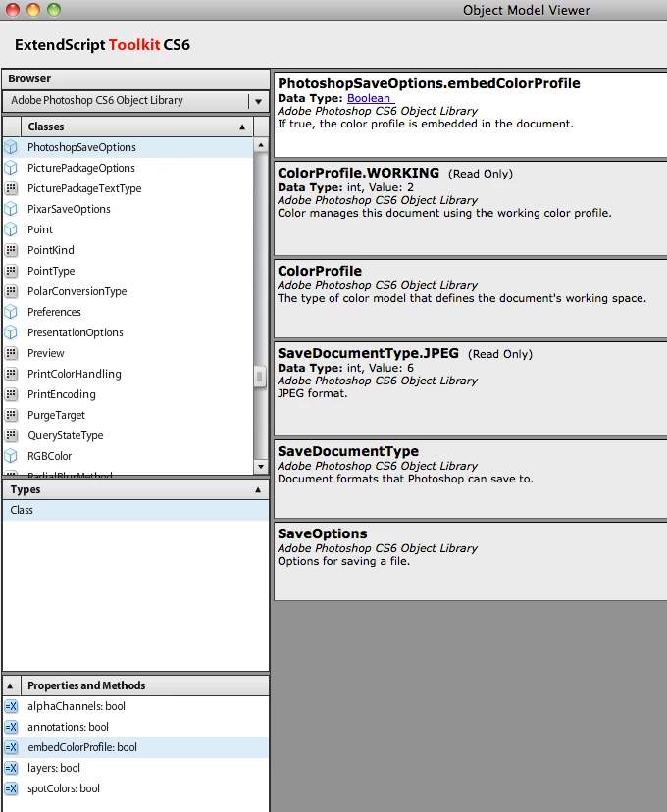Click the Classes list scroll up arrow
Image resolution: width=667 pixels, height=812 pixels.
(261, 145)
